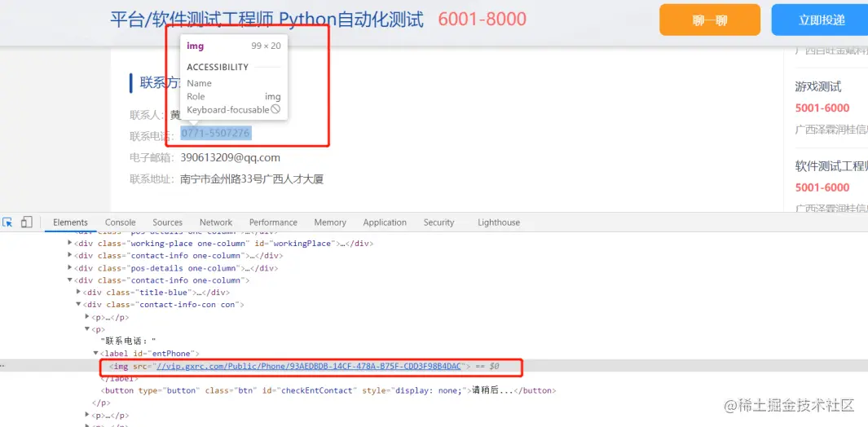Click the 联系地址 label
Viewport: 868px width, 427px height.
click(x=152, y=179)
